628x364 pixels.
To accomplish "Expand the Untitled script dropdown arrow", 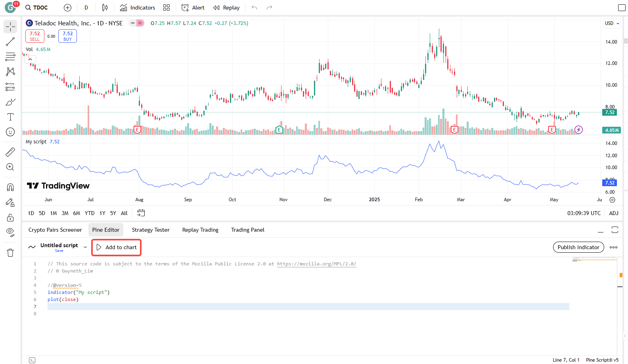I will click(x=85, y=247).
